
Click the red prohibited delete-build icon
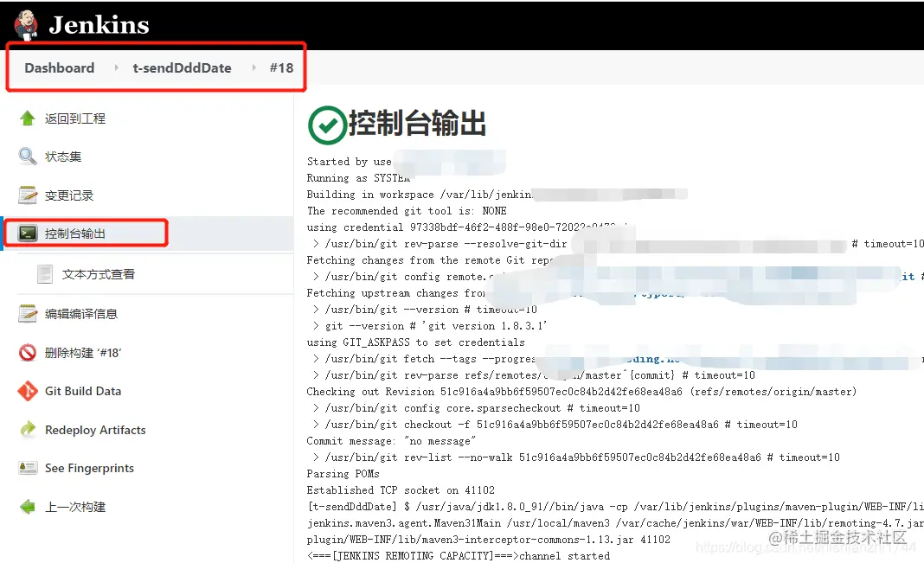coord(27,352)
